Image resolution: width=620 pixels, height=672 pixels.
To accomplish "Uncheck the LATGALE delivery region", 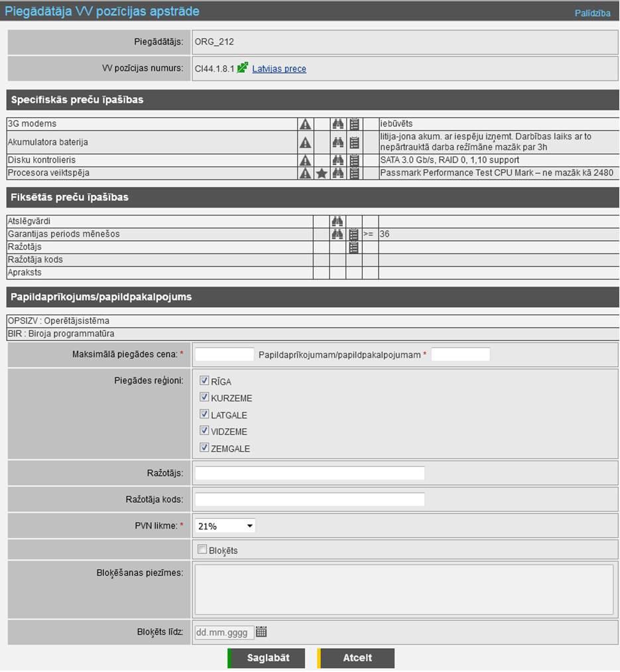I will [204, 415].
